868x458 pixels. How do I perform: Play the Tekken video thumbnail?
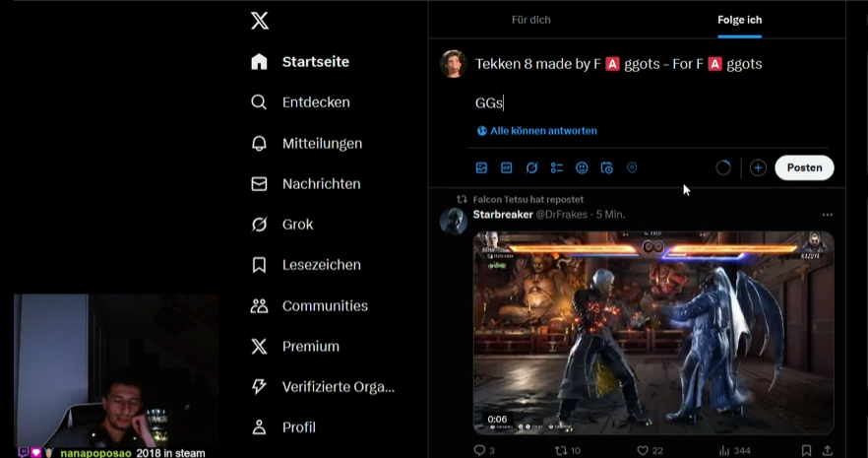[653, 333]
